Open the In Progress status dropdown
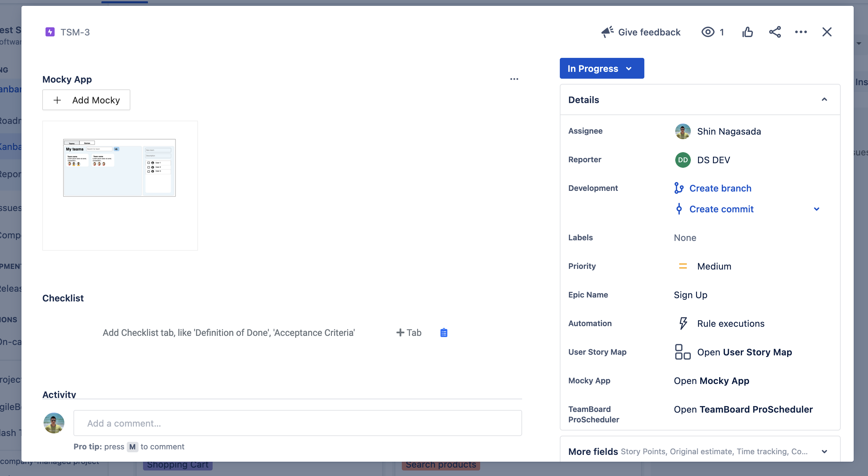The width and height of the screenshot is (868, 476). 601,68
